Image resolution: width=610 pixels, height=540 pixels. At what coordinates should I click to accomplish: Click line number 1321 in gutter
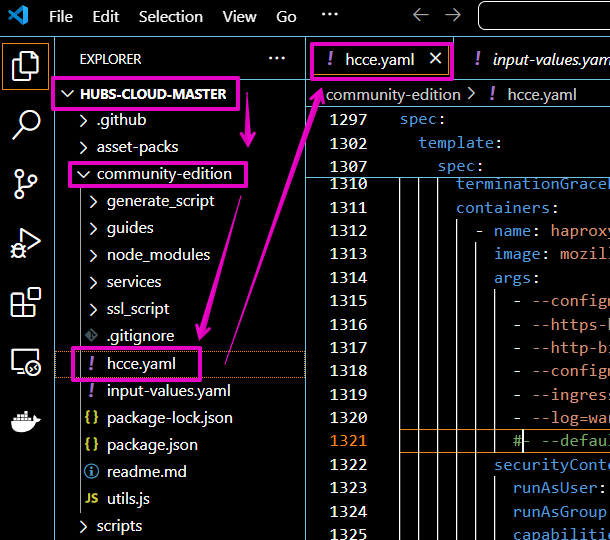[x=348, y=441]
